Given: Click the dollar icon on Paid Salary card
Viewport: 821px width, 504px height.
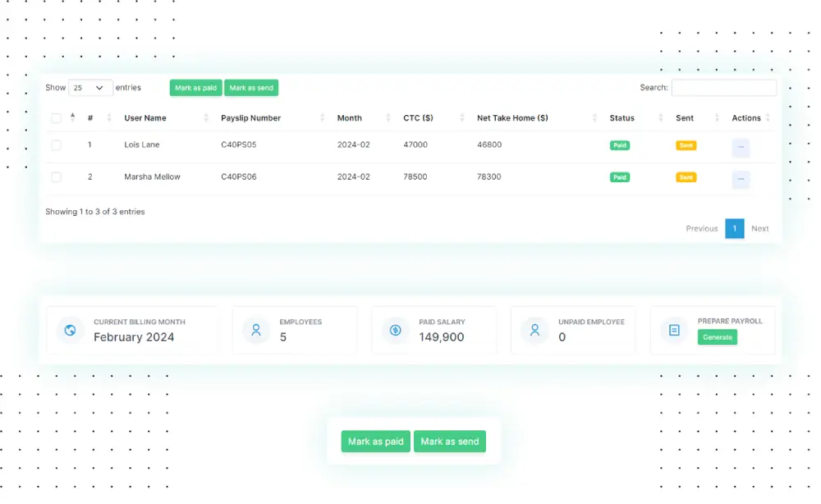Looking at the screenshot, I should coord(395,330).
